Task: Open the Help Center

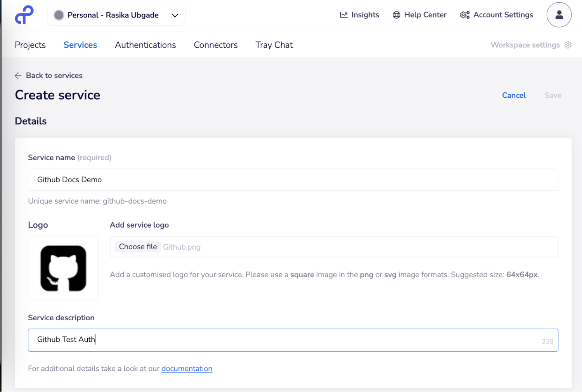Action: [419, 15]
